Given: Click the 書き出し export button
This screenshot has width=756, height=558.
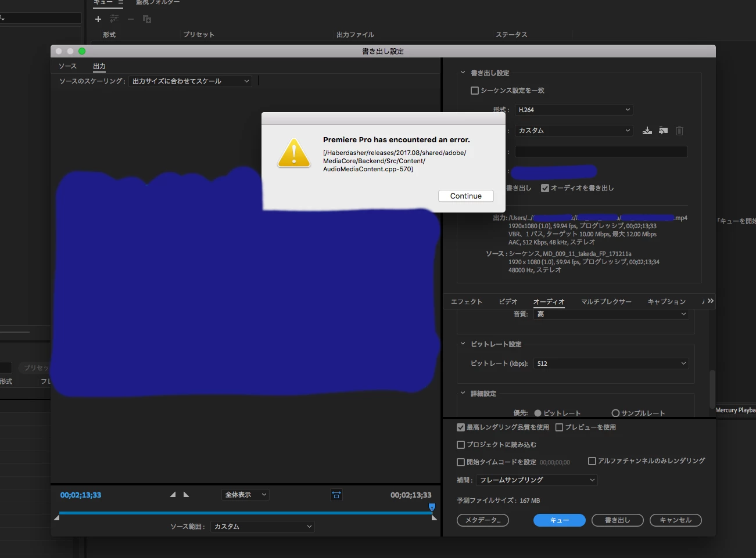Looking at the screenshot, I should 618,520.
